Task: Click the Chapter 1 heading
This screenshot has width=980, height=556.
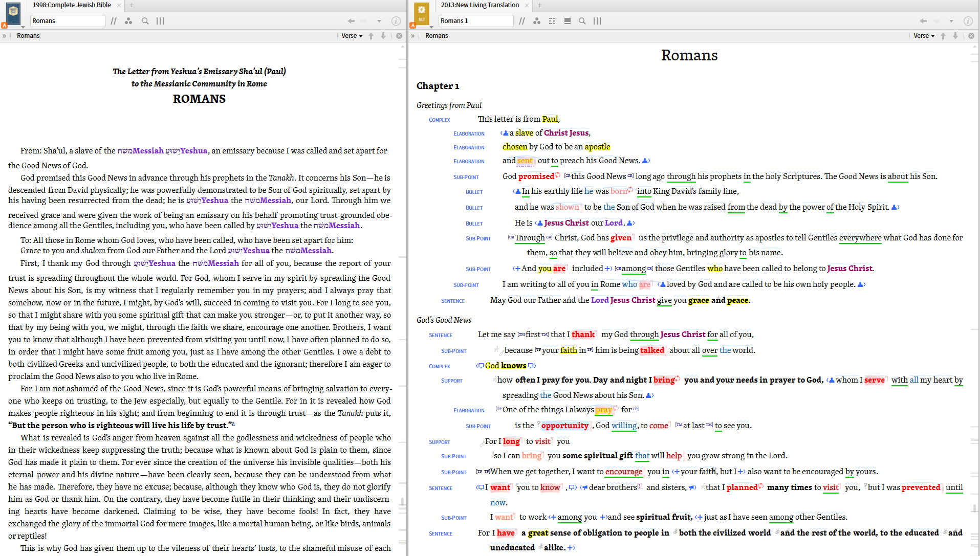Action: click(x=438, y=86)
